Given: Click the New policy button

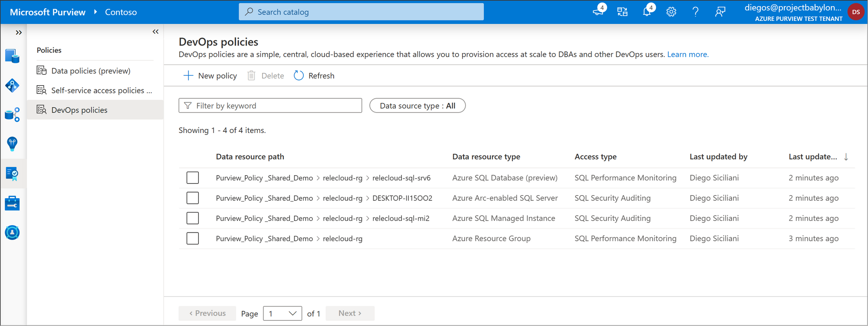Looking at the screenshot, I should point(210,76).
